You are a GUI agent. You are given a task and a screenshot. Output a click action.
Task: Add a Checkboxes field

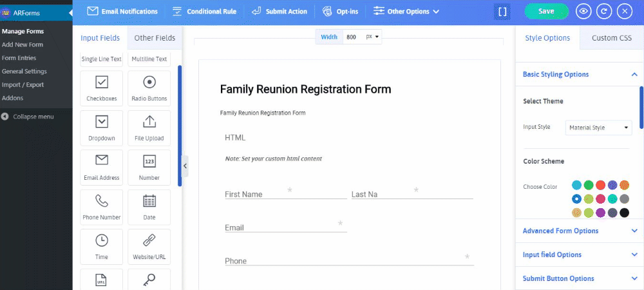click(102, 88)
